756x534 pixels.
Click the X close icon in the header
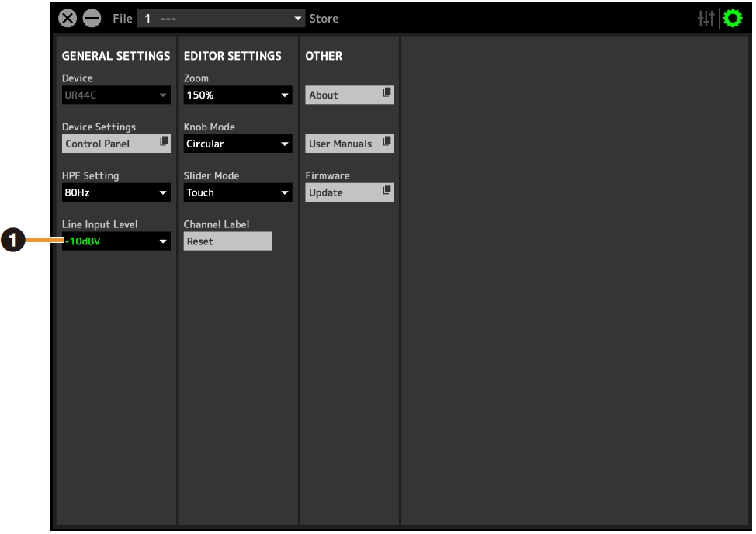[68, 19]
